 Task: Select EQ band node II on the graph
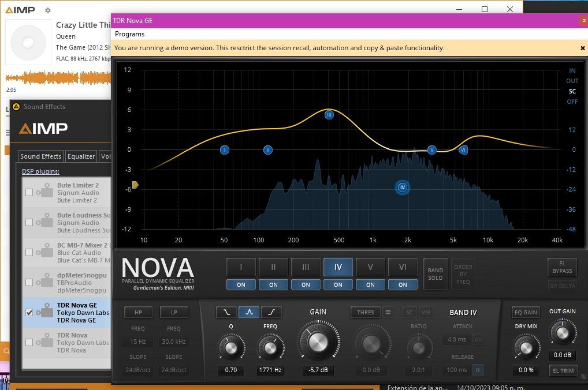[268, 150]
